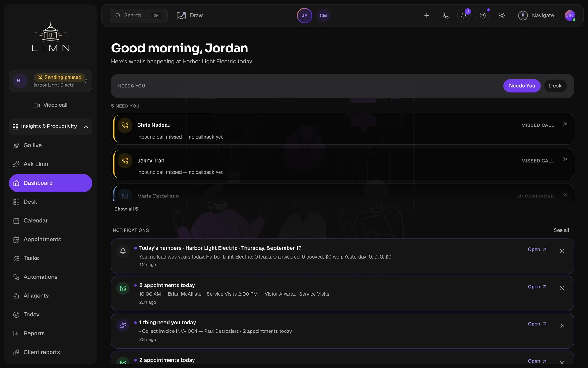Open Client reports in sidebar

tap(51, 352)
